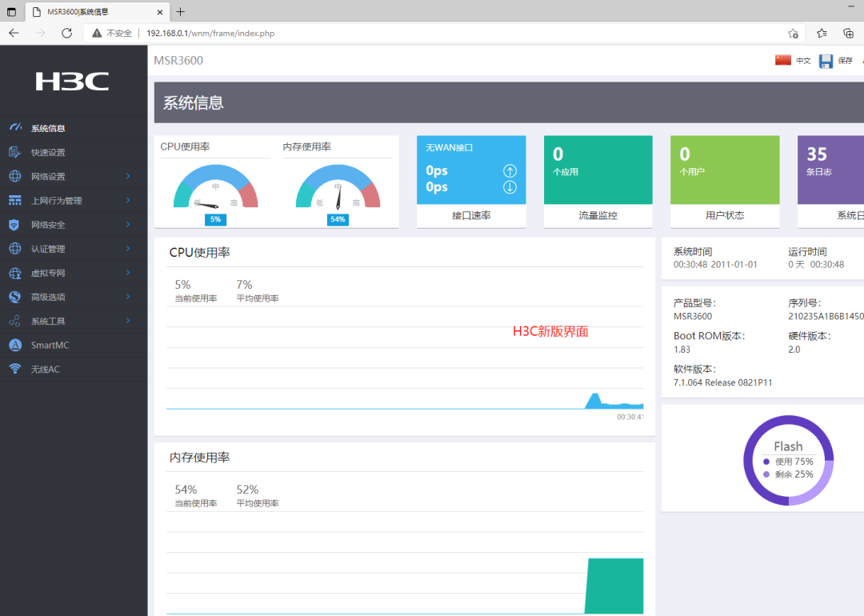The width and height of the screenshot is (864, 616).
Task: Close the MSR3600 browser tab
Action: [x=160, y=12]
